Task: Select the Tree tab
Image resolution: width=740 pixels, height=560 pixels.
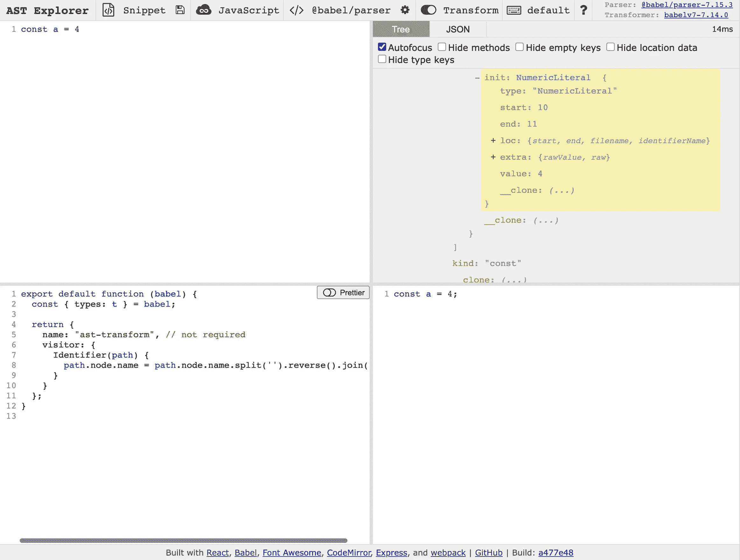Action: tap(401, 30)
